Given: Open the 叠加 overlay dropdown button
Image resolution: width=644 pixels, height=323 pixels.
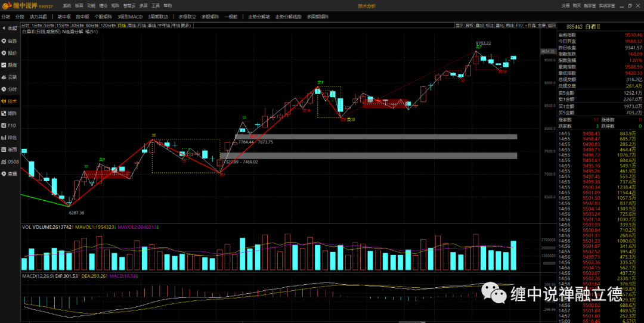Looking at the screenshot, I should point(479,26).
